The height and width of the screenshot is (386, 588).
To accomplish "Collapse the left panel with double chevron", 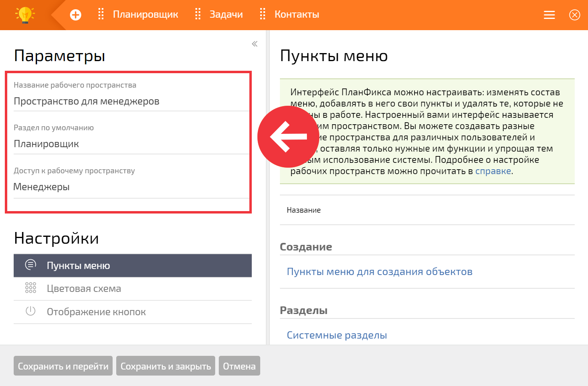I will pyautogui.click(x=255, y=44).
